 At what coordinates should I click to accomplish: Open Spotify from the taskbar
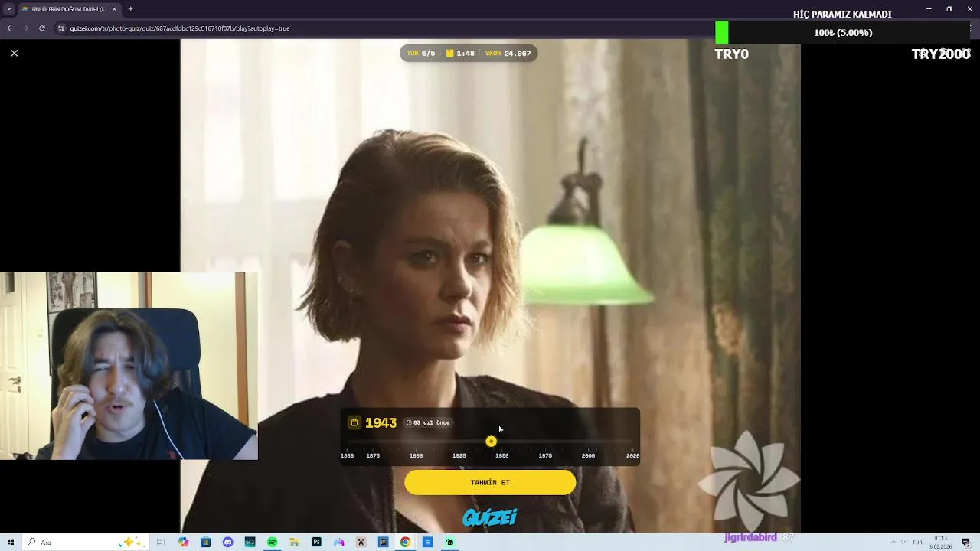[272, 542]
